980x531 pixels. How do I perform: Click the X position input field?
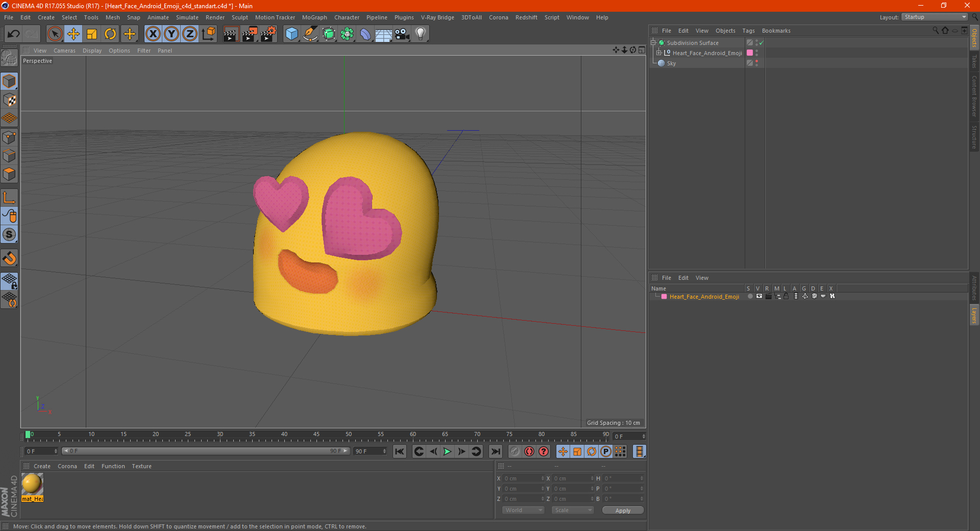tap(524, 478)
